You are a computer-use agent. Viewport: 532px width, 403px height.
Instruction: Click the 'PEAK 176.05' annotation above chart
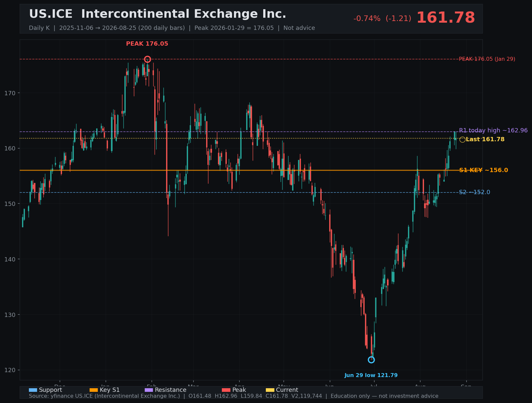(x=147, y=44)
